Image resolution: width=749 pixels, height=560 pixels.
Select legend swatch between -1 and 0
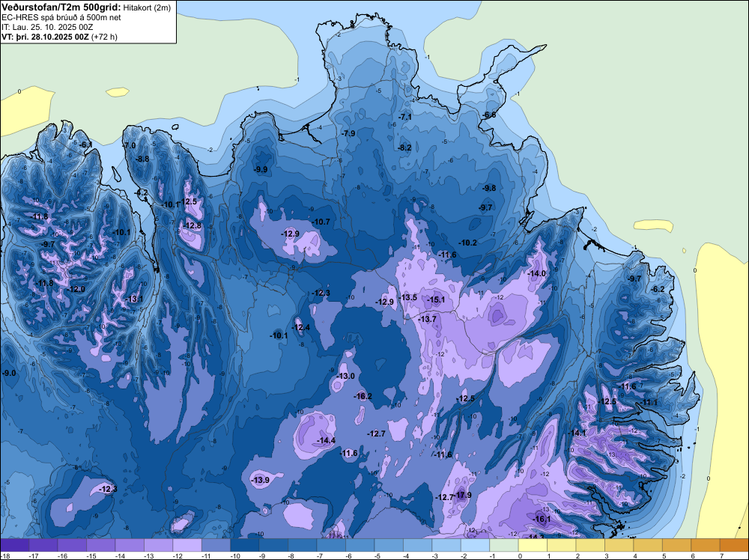(x=506, y=545)
